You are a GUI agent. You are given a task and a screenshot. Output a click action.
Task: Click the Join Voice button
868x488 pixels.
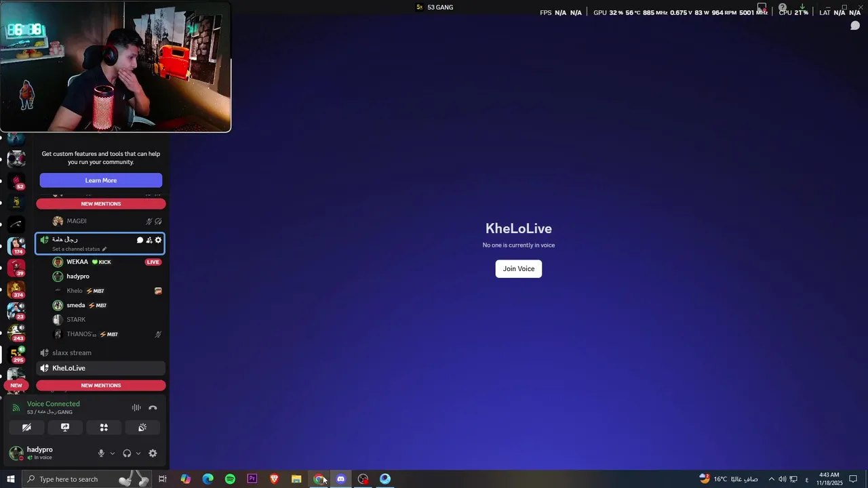[x=518, y=269]
